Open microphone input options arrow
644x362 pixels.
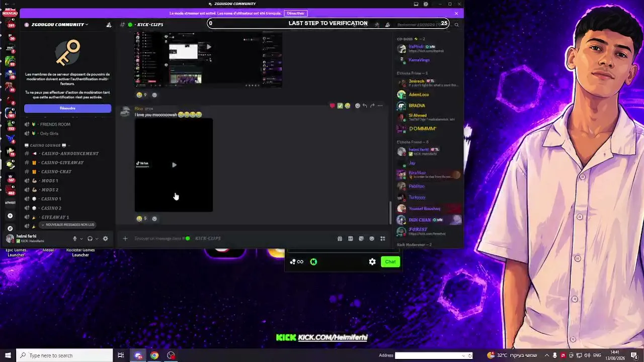tap(81, 239)
